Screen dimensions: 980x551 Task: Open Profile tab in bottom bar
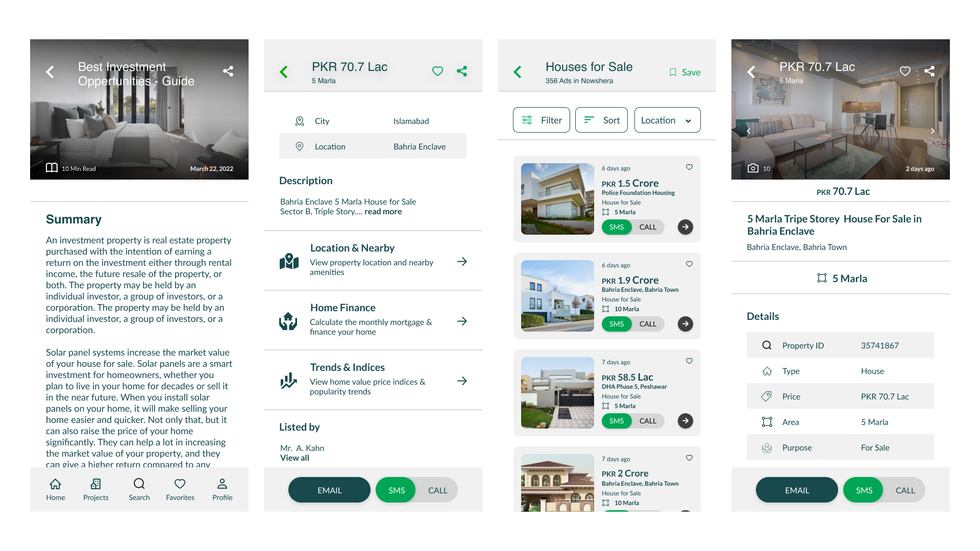[222, 489]
